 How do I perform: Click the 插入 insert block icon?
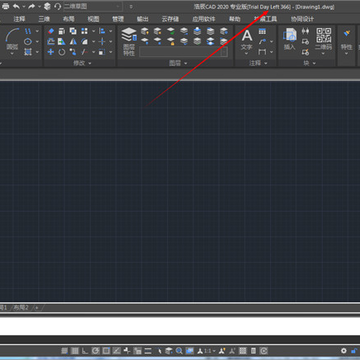click(x=290, y=39)
